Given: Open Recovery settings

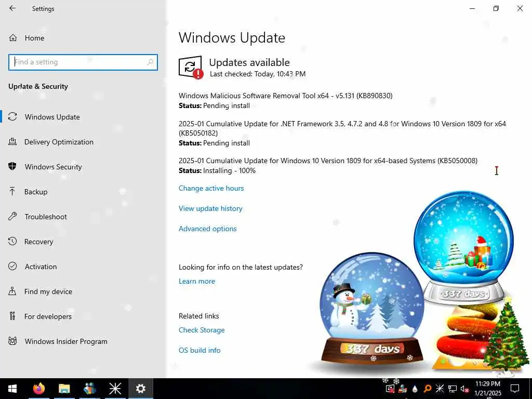Looking at the screenshot, I should 38,242.
